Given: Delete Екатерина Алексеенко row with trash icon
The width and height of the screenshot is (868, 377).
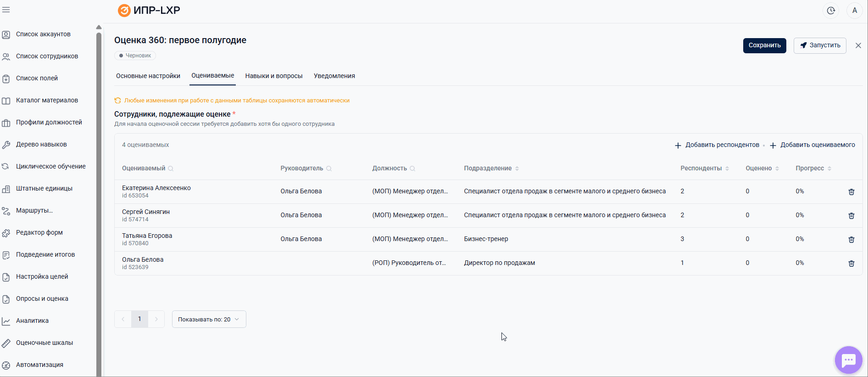Looking at the screenshot, I should click(851, 192).
